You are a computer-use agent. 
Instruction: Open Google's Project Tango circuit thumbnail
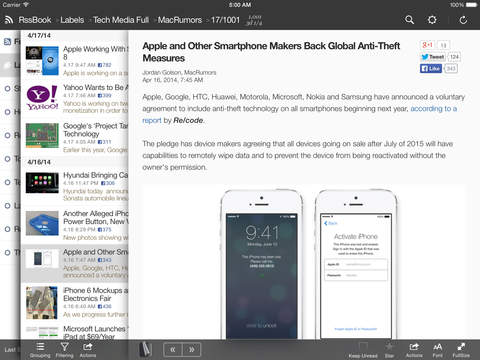[42, 136]
